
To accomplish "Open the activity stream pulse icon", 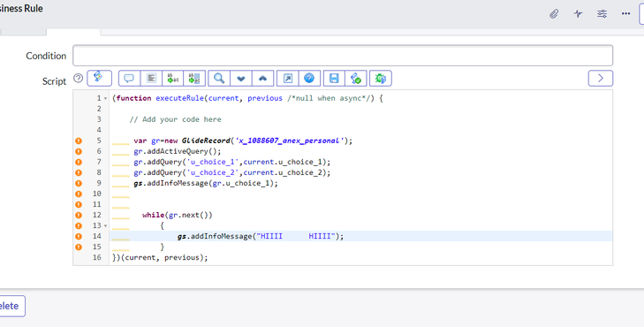I will (578, 14).
